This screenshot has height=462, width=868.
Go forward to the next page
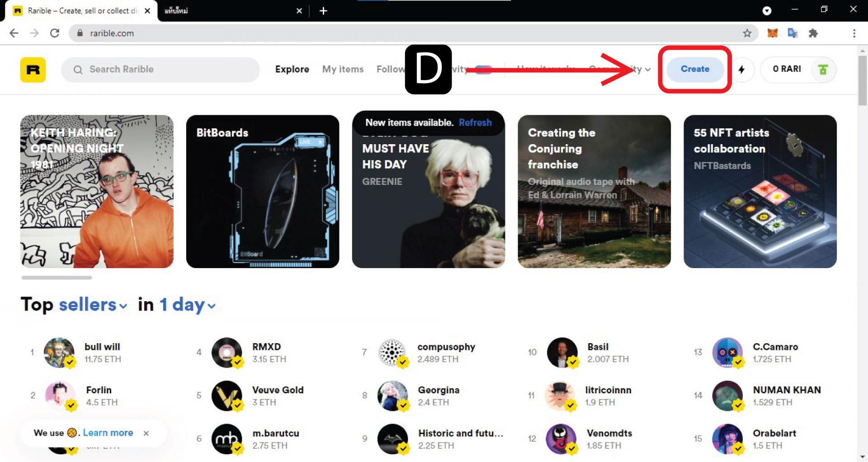(34, 33)
